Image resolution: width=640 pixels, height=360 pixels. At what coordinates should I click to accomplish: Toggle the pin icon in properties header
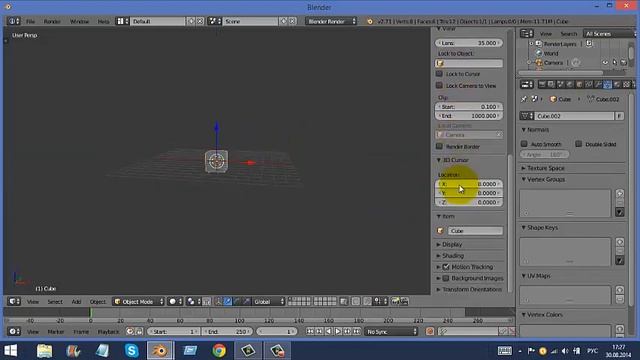[524, 99]
